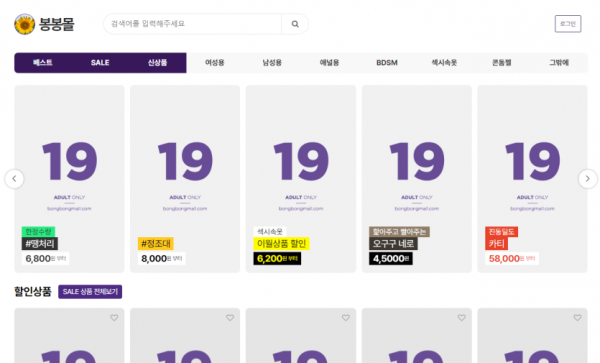Click the 6,800 price label

[x=46, y=259]
